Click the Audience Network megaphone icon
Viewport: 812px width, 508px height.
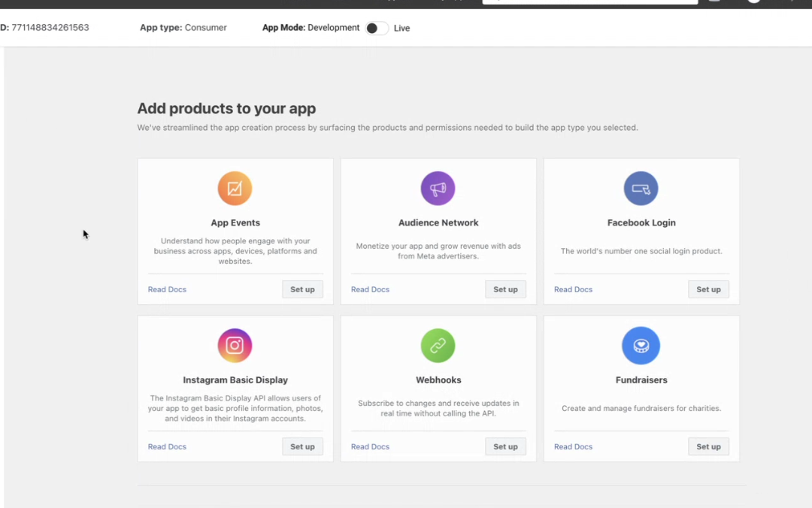[x=438, y=189]
